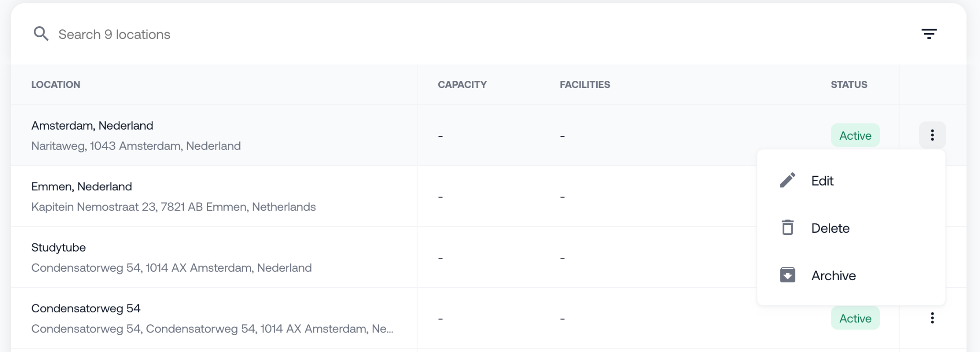Viewport: 980px width, 352px height.
Task: Open the Studytube location row
Action: pyautogui.click(x=58, y=248)
